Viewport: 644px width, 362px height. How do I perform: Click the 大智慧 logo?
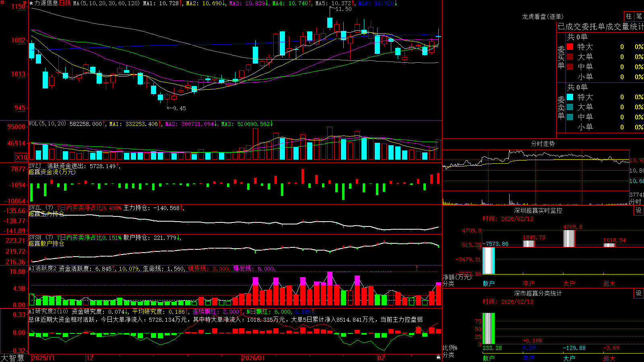12,358
